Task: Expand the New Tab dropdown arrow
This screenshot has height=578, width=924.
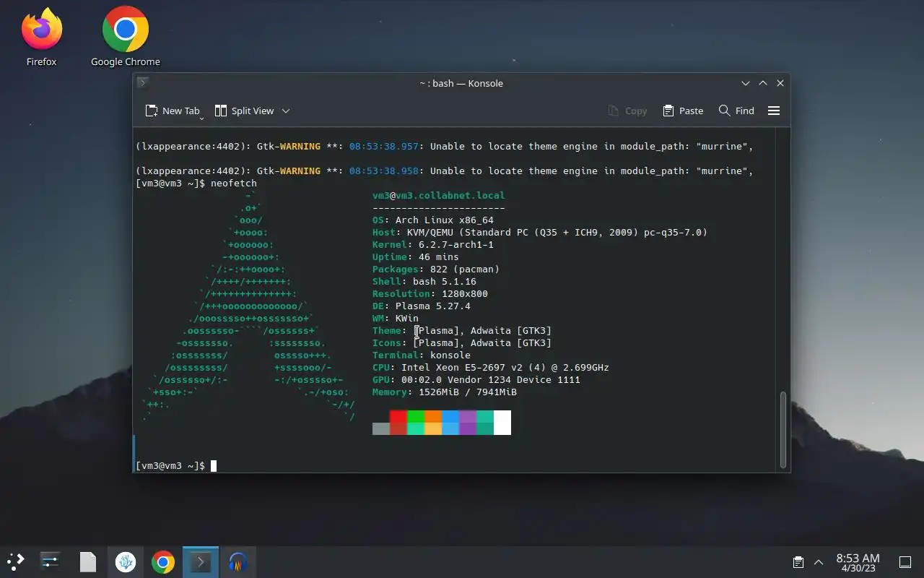Action: coord(201,118)
